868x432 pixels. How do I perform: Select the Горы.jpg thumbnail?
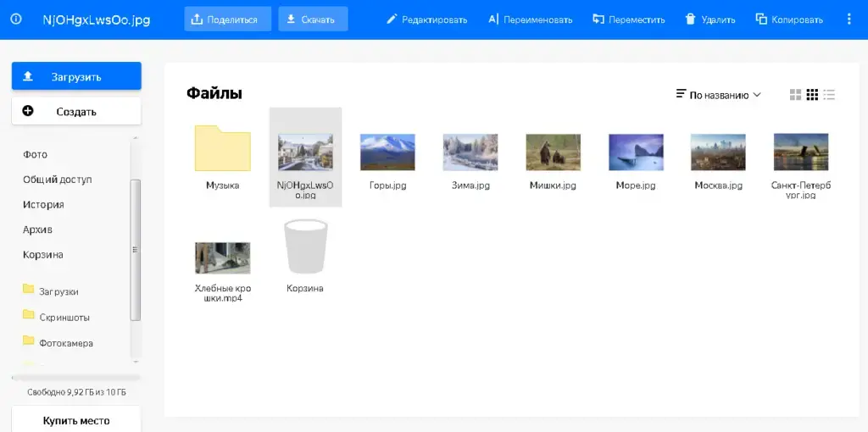pos(387,152)
